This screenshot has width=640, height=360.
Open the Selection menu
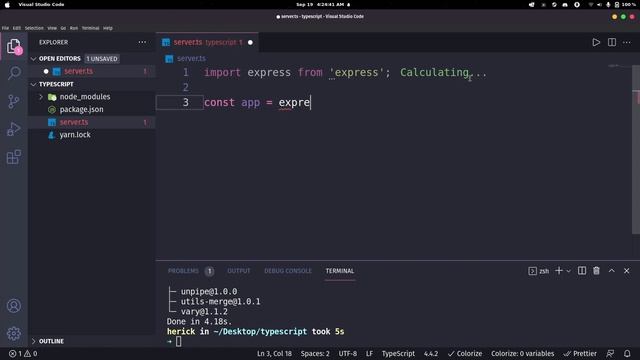point(34,28)
